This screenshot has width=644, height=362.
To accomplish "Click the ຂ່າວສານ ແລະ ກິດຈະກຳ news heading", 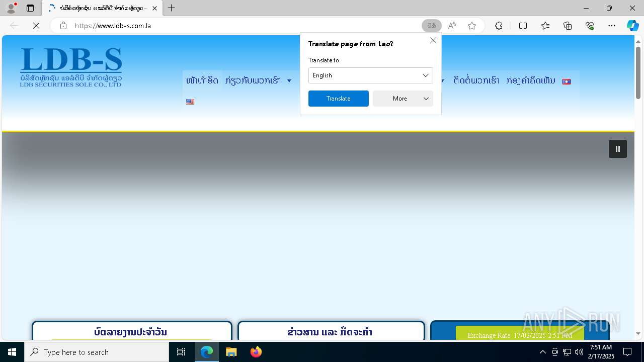I will [x=330, y=332].
